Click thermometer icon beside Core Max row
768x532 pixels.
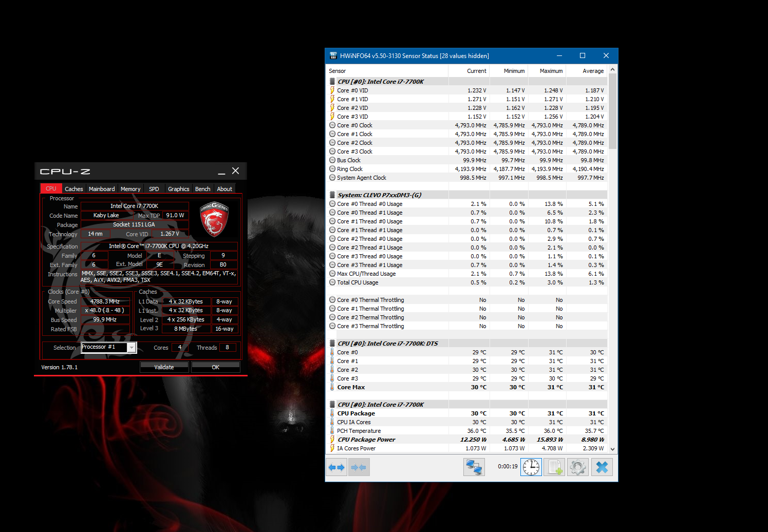332,387
